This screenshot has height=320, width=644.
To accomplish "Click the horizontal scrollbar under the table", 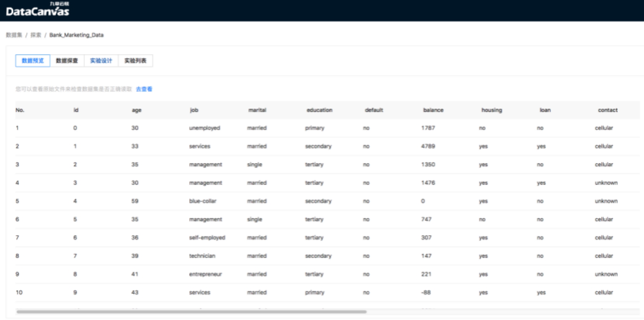I will click(x=191, y=311).
